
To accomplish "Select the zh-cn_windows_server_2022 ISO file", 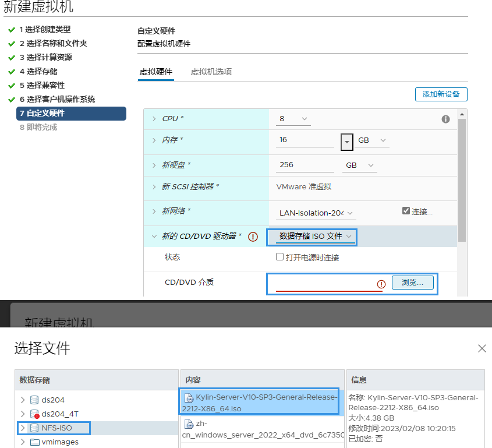I will point(263,429).
